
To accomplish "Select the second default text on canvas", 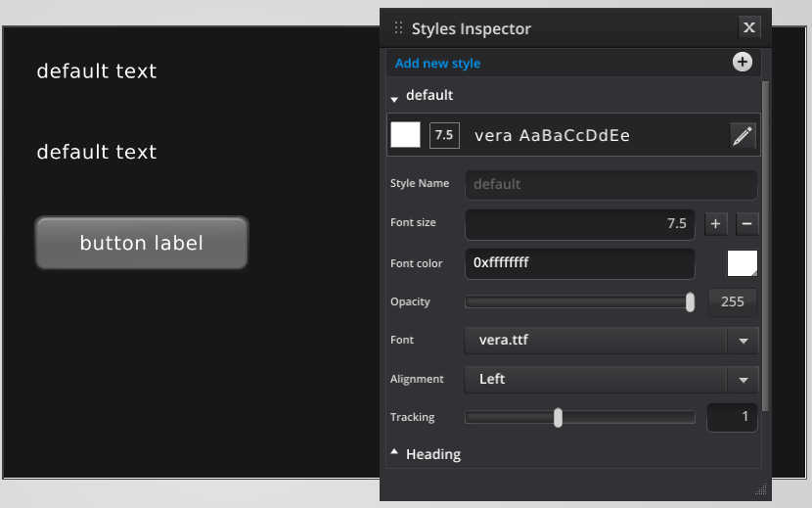I will (97, 153).
